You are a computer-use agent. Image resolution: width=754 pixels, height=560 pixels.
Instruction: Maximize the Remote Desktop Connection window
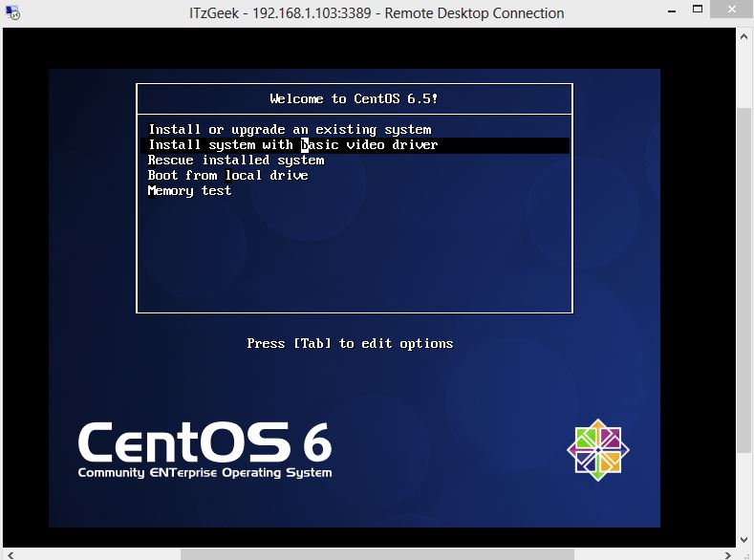[x=698, y=10]
